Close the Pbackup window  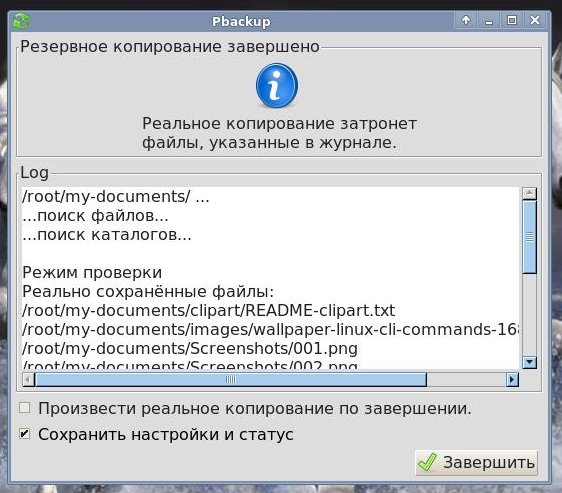click(x=535, y=20)
